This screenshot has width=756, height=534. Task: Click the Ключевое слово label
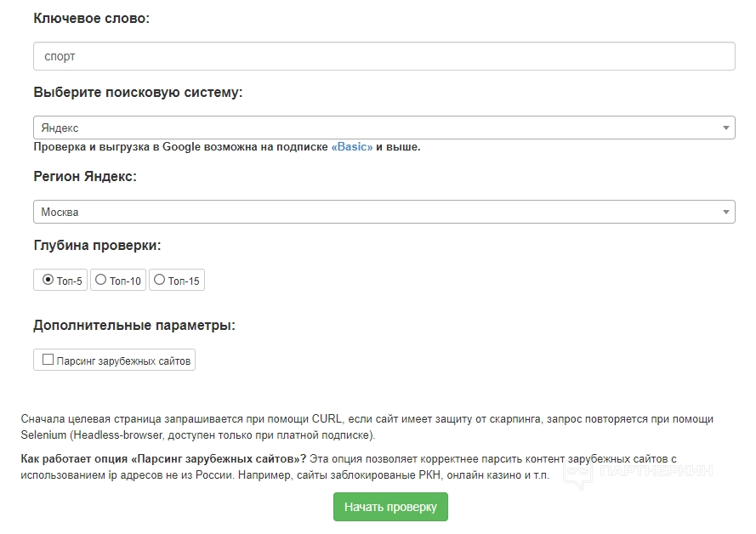pyautogui.click(x=91, y=18)
